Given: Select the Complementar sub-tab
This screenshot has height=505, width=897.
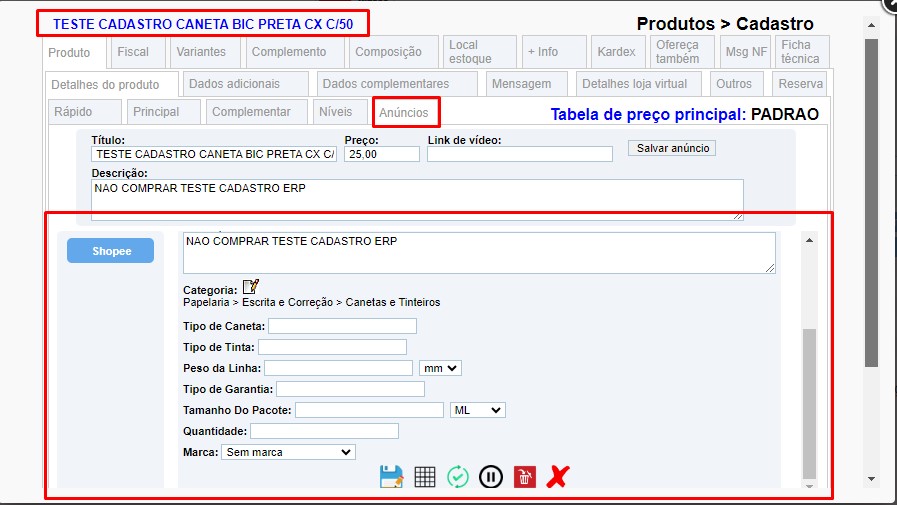Looking at the screenshot, I should (256, 112).
